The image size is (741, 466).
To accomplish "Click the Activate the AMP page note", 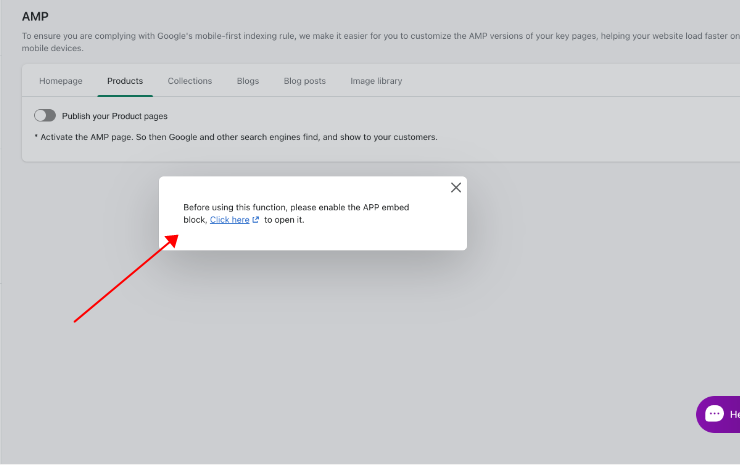I will pos(236,137).
